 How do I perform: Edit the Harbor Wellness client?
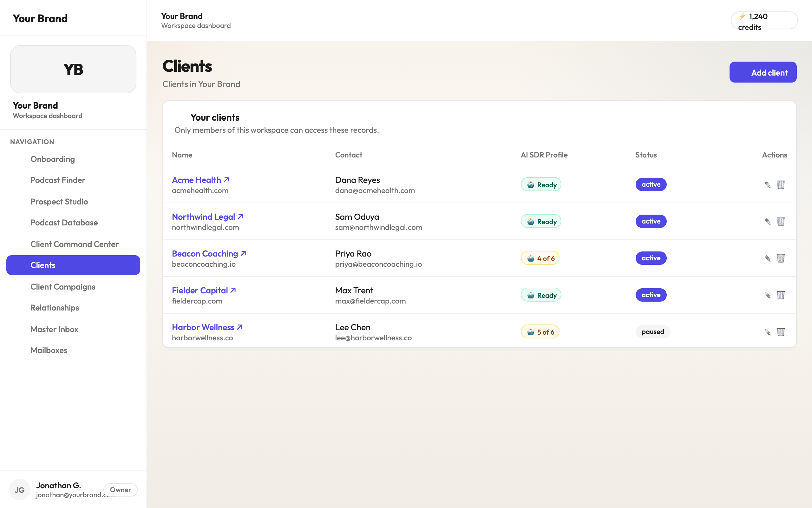click(767, 332)
